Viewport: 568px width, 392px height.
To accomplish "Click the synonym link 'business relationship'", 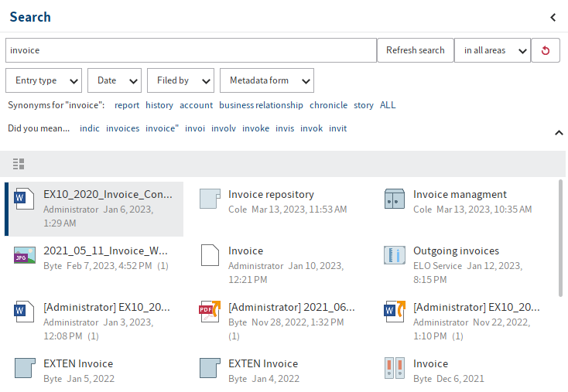I will pos(261,105).
